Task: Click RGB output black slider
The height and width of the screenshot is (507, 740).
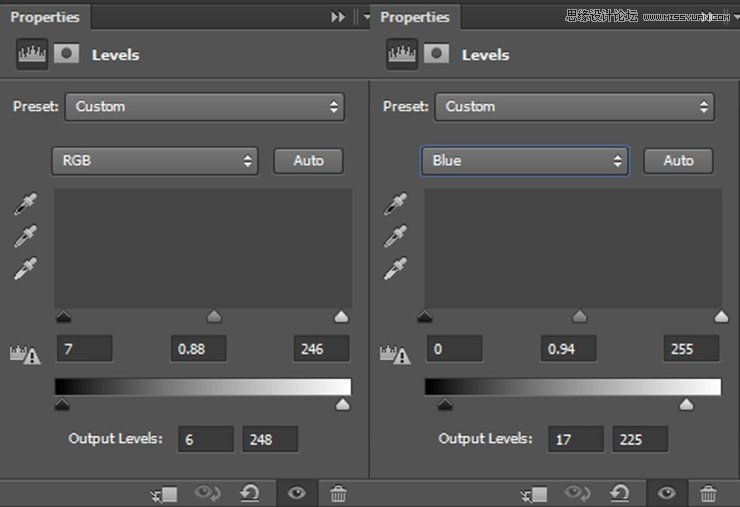Action: point(62,405)
